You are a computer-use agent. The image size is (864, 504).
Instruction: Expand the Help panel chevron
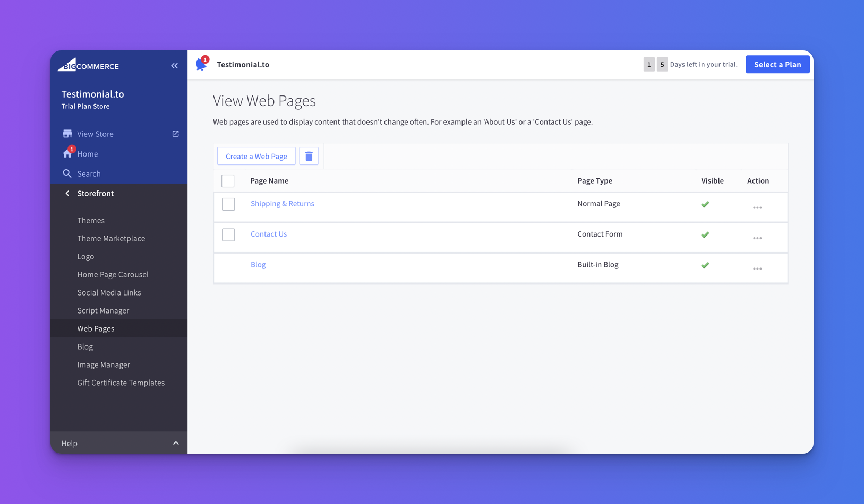176,443
